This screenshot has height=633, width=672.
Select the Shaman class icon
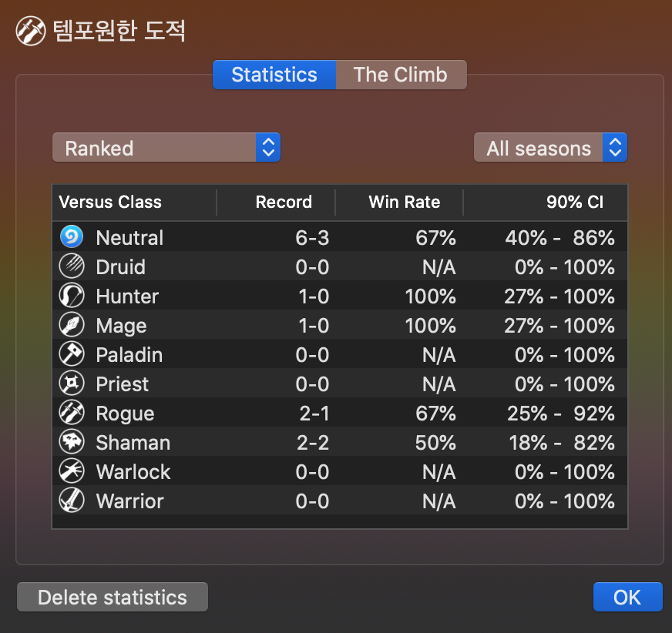pos(72,441)
